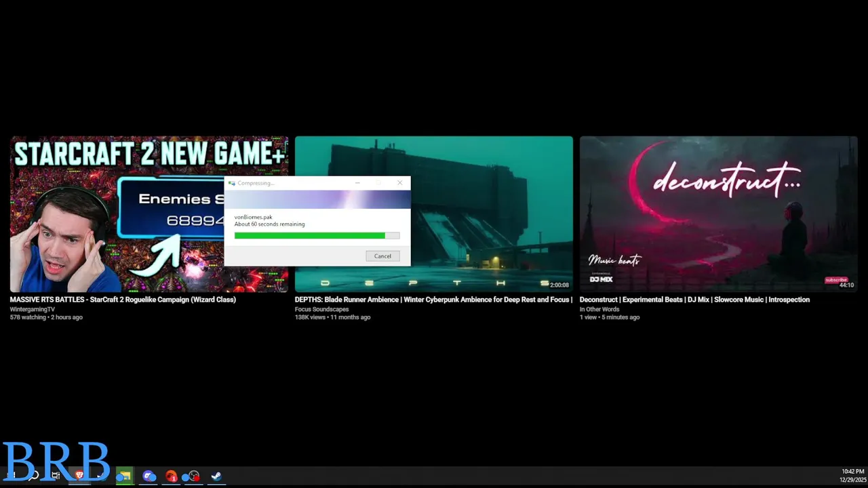
Task: Open Steam from the taskbar
Action: point(216,476)
